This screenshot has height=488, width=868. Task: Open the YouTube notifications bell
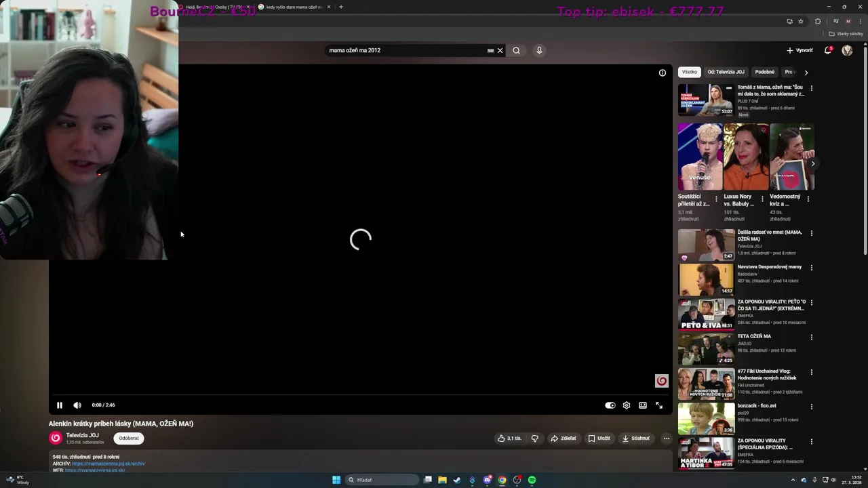828,50
